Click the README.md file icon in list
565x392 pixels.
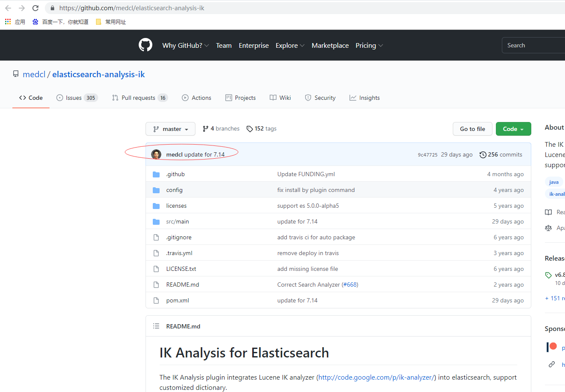(156, 285)
